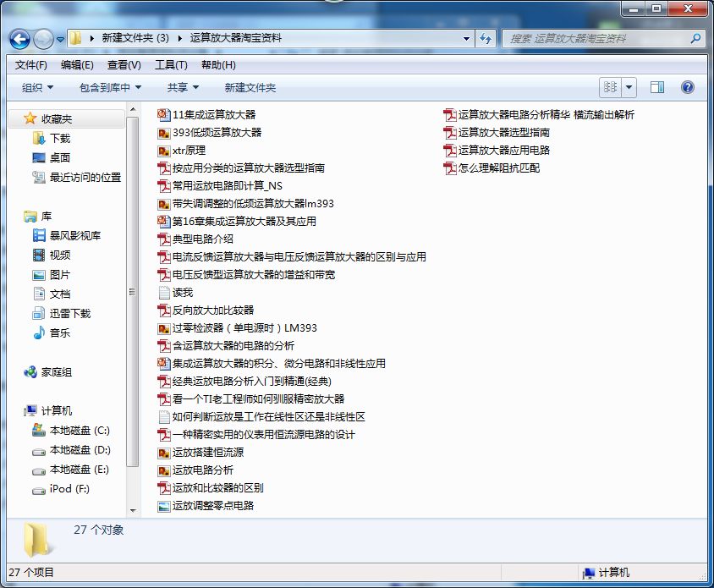Select file name 电压反馈型运算放大器的增益和带宽
This screenshot has height=588, width=714.
click(x=254, y=275)
